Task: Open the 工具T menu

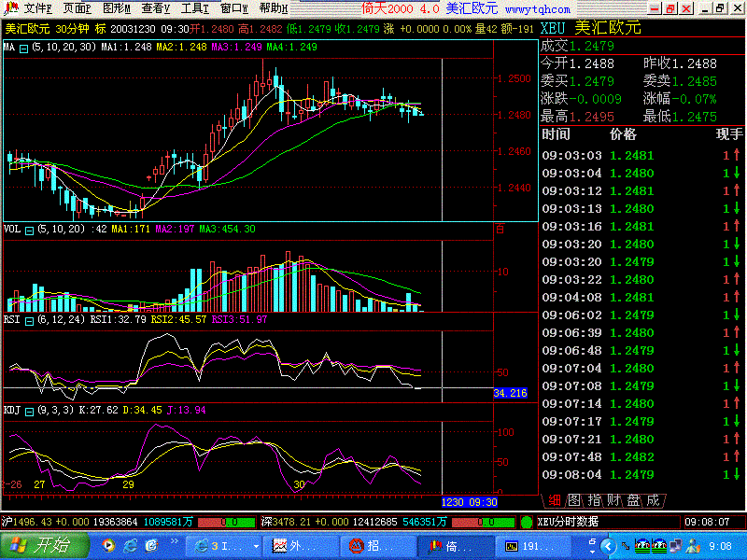Action: pyautogui.click(x=195, y=8)
